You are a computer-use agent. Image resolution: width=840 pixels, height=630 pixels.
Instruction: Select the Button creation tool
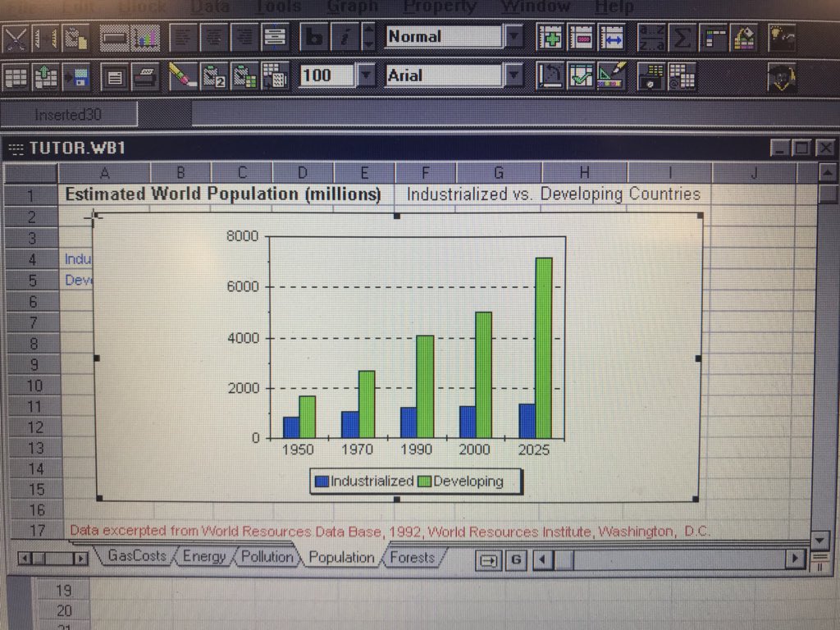coord(114,38)
